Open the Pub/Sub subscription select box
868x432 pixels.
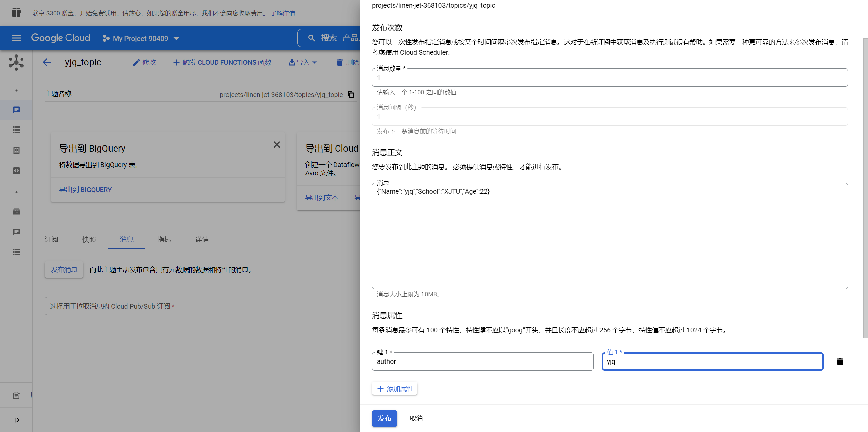pyautogui.click(x=202, y=306)
